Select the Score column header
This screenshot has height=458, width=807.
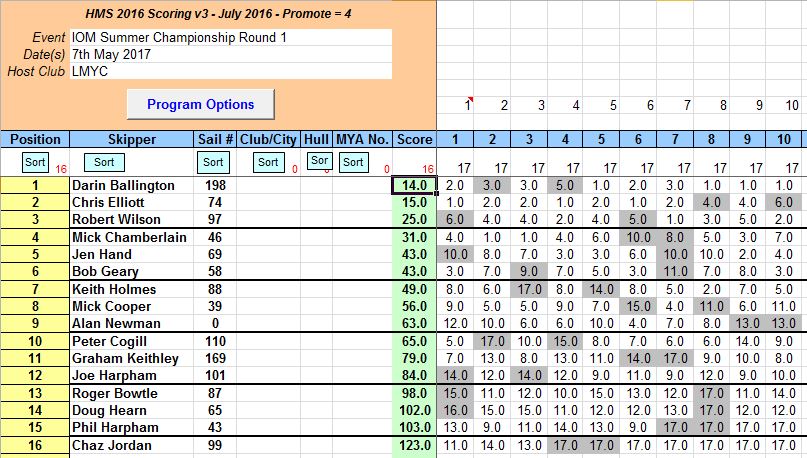pos(414,139)
